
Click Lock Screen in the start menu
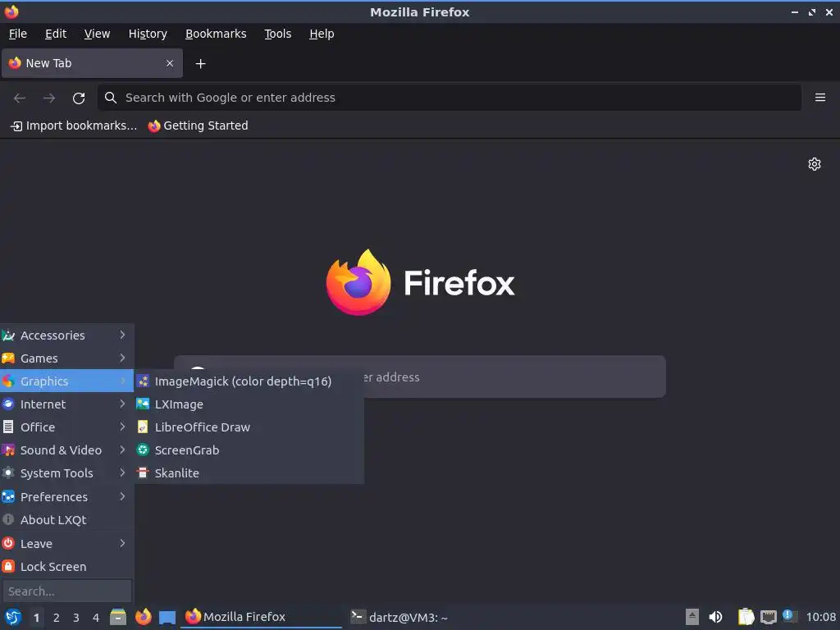(x=66, y=566)
